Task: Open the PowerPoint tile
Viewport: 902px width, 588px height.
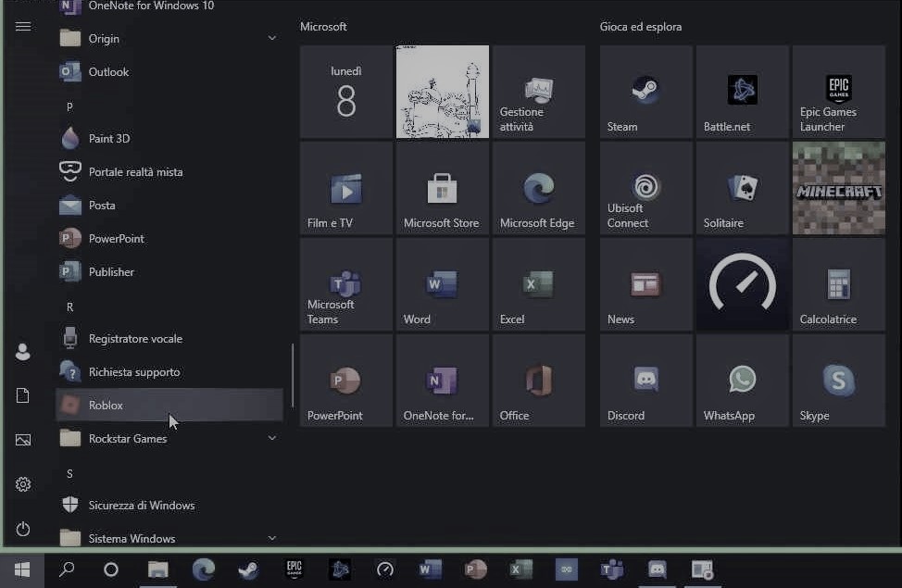Action: (346, 381)
